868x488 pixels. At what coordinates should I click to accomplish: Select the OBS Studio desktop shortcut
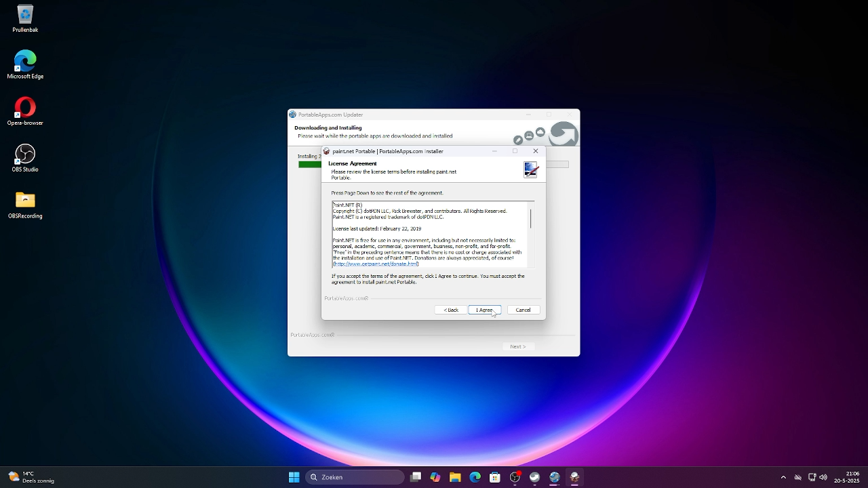click(25, 158)
